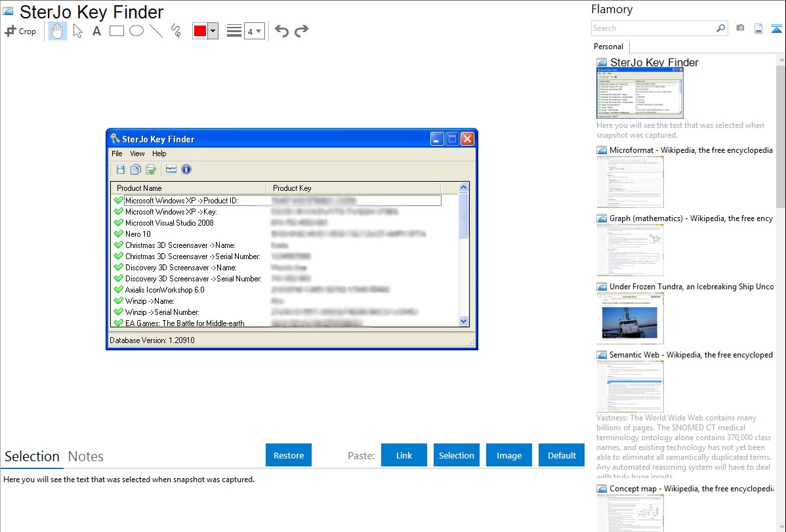Image resolution: width=786 pixels, height=532 pixels.
Task: Click the Microformat - Wikipedia title
Action: (x=691, y=150)
